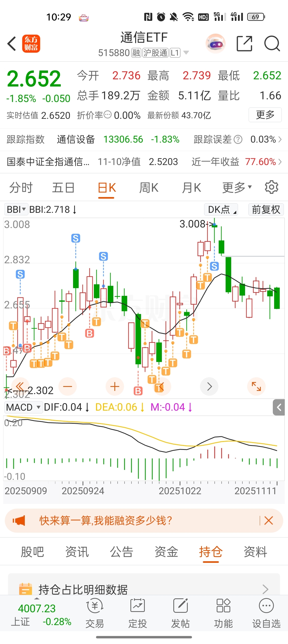The image size is (288, 644).
Task: Expand chart to fullscreen icon
Action: coord(256,386)
